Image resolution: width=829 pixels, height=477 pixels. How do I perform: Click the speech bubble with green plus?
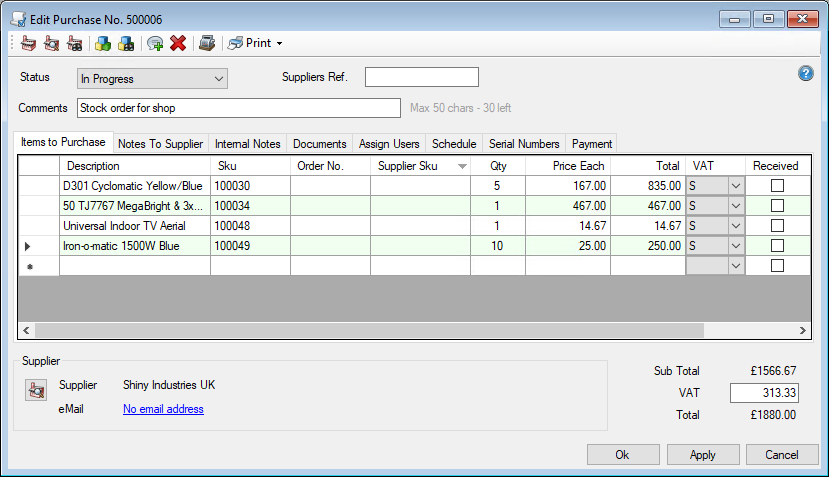[x=155, y=43]
